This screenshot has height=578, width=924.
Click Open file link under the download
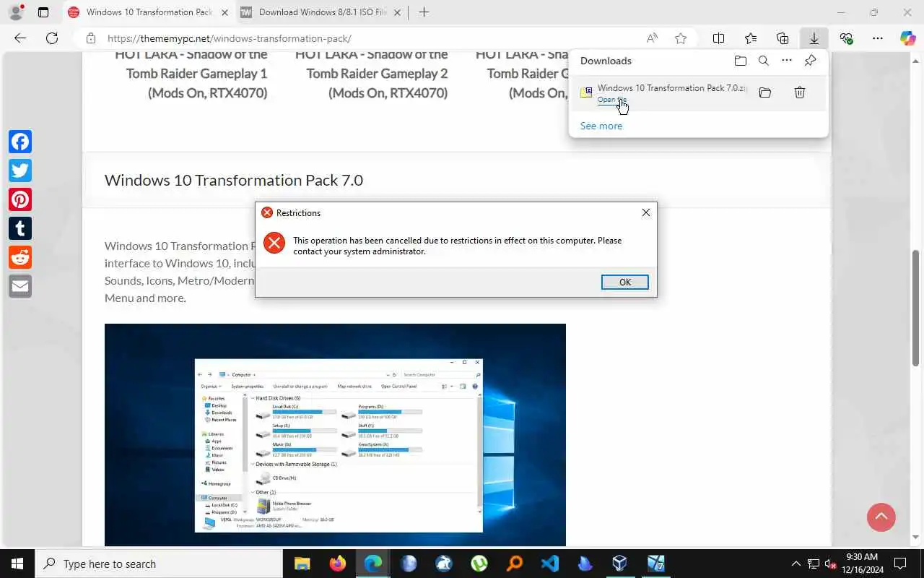[x=611, y=100]
